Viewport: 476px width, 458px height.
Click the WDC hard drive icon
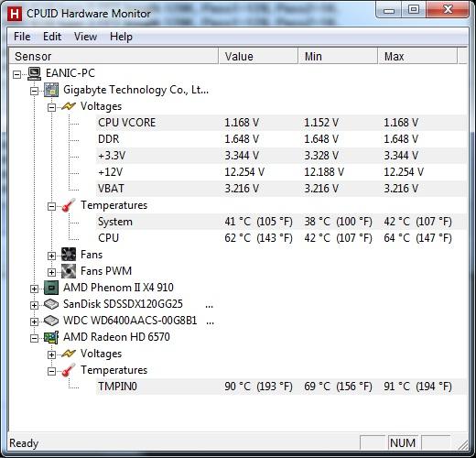[51, 321]
